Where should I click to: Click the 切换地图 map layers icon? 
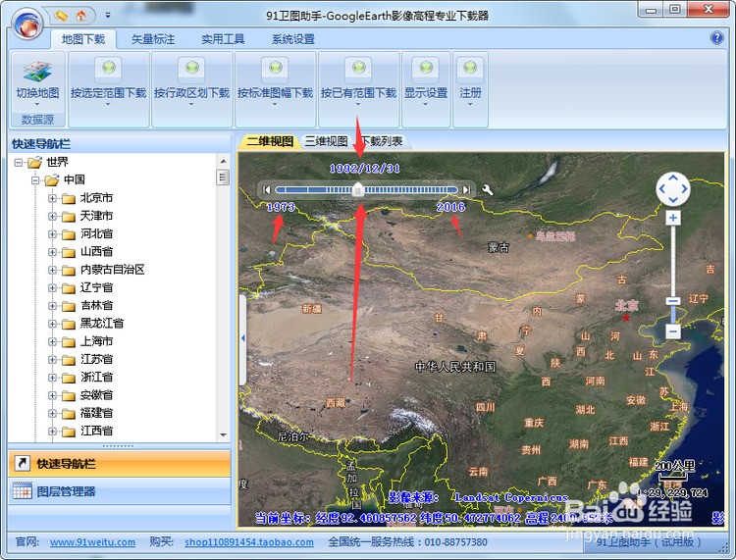coord(37,72)
